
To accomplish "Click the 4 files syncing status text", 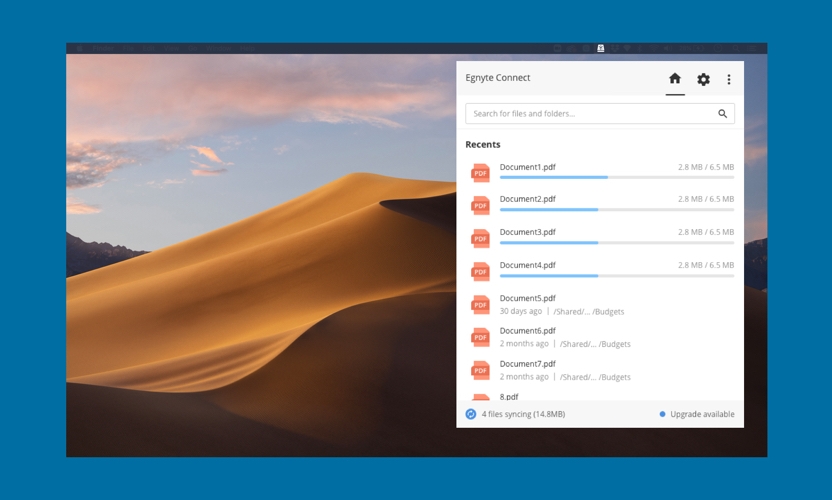I will [x=523, y=414].
